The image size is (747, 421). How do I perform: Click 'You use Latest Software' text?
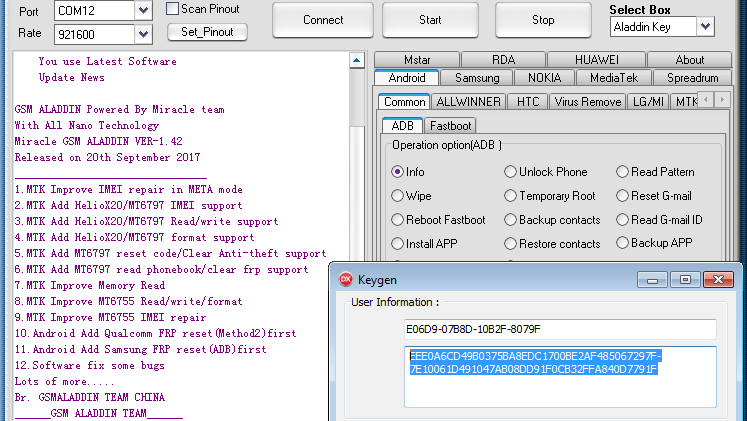click(x=108, y=61)
